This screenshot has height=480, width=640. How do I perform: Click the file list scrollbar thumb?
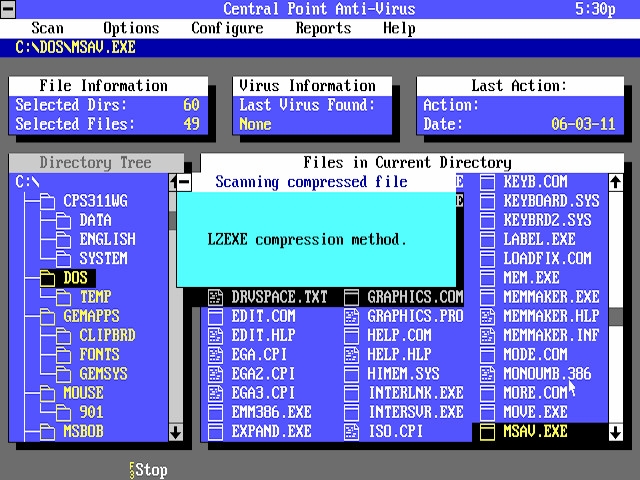(x=616, y=317)
